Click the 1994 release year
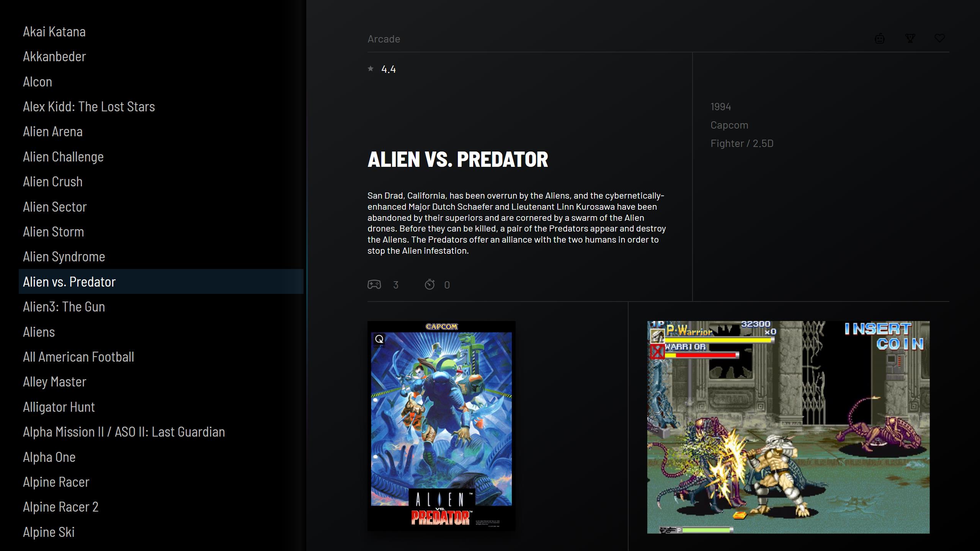Screen dimensions: 980x551 point(720,106)
